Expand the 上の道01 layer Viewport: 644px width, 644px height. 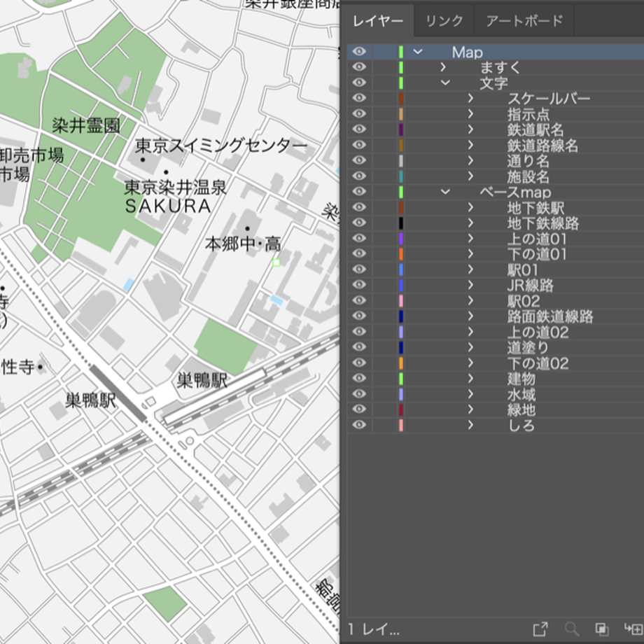coord(470,239)
